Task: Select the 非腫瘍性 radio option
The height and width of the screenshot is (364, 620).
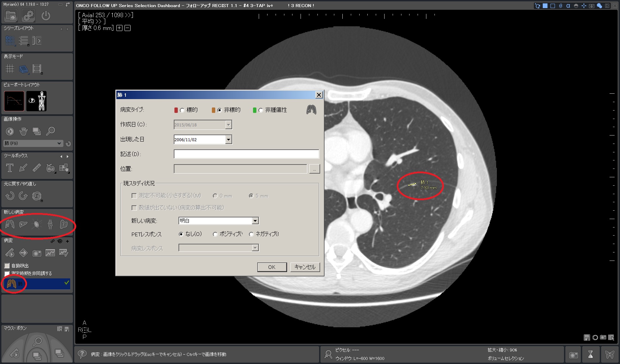Action: click(261, 110)
